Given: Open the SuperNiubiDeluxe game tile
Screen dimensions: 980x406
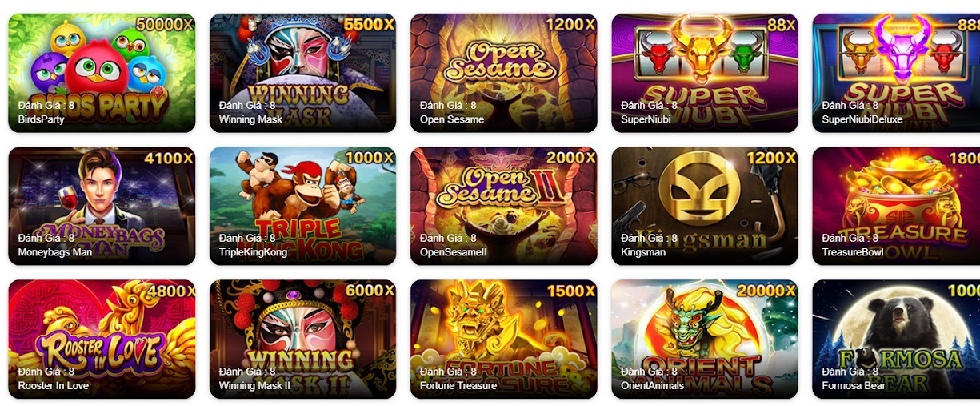Looking at the screenshot, I should [x=896, y=73].
